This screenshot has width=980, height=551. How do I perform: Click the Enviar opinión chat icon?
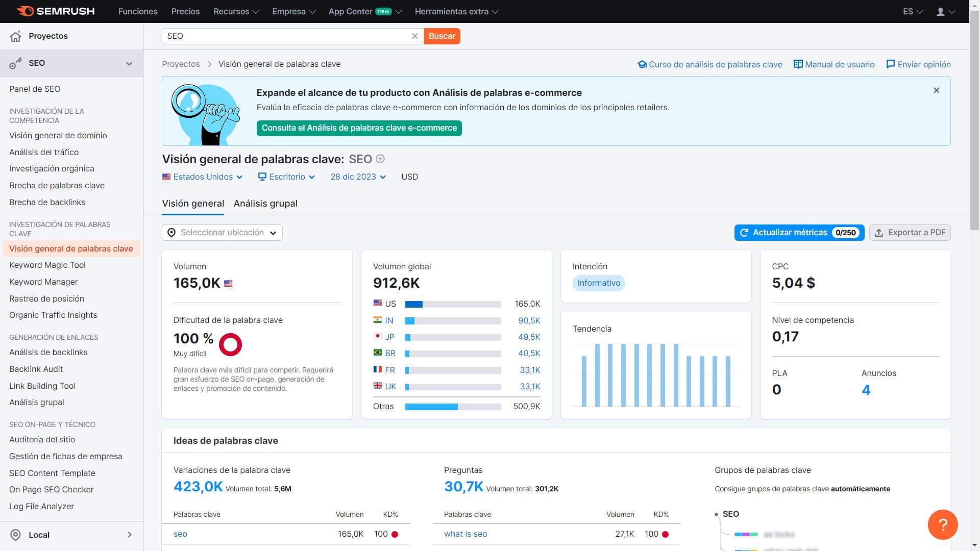[x=891, y=64]
